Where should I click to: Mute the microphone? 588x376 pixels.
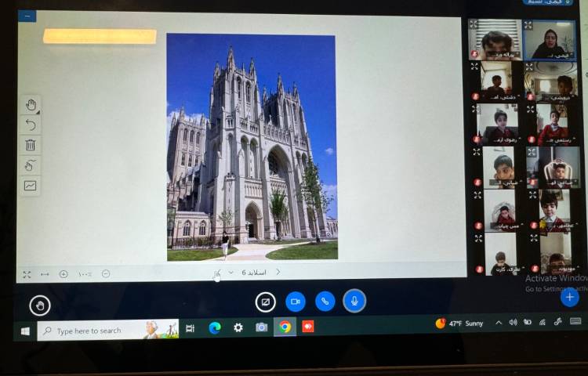(x=354, y=302)
